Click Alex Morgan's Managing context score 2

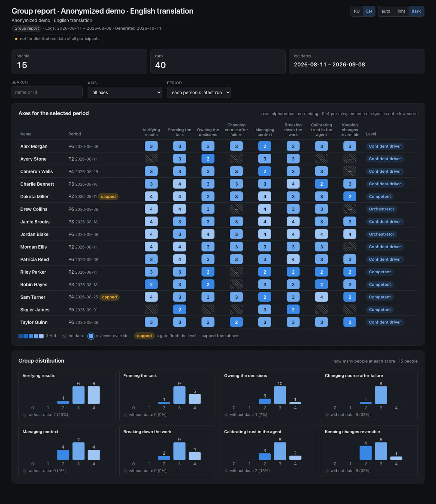pyautogui.click(x=265, y=146)
